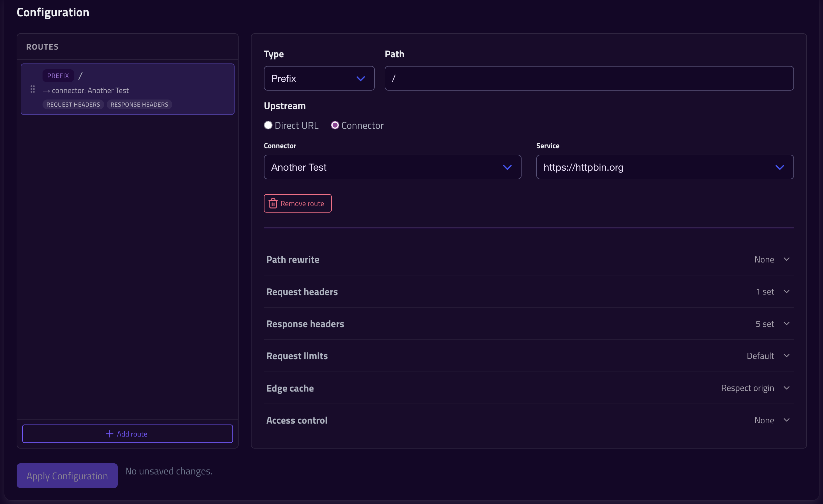Click the plus icon in Add route
Viewport: 823px width, 504px height.
(109, 433)
